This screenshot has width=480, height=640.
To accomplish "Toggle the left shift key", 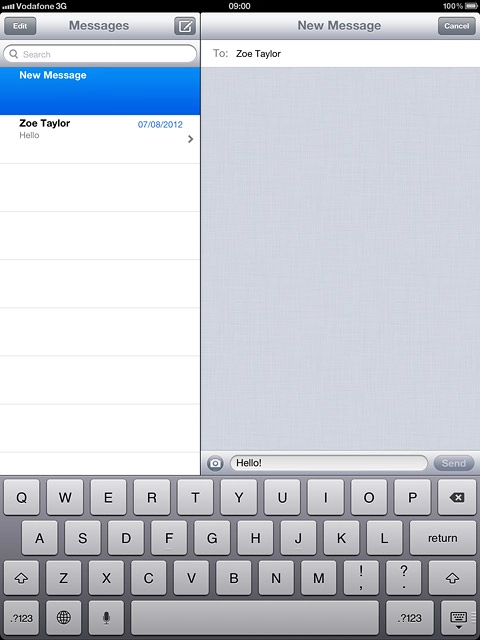I will pos(21,578).
